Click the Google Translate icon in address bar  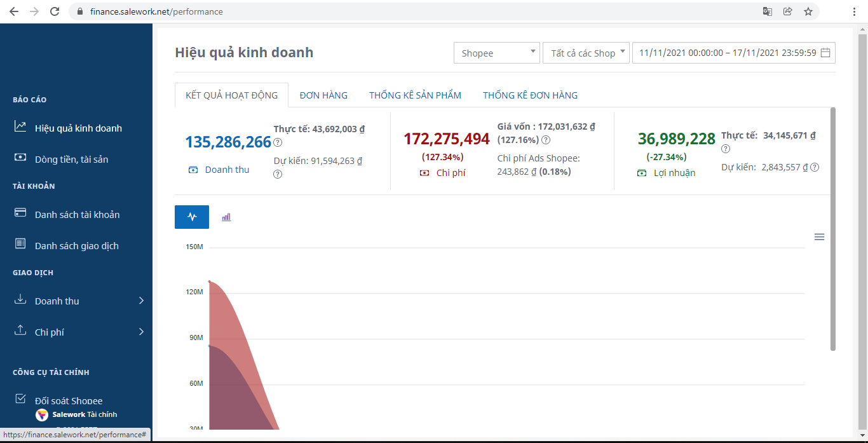[768, 11]
